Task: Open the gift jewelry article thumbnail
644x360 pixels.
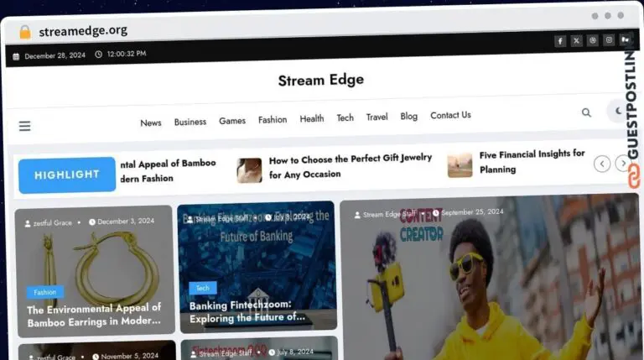Action: [x=249, y=170]
